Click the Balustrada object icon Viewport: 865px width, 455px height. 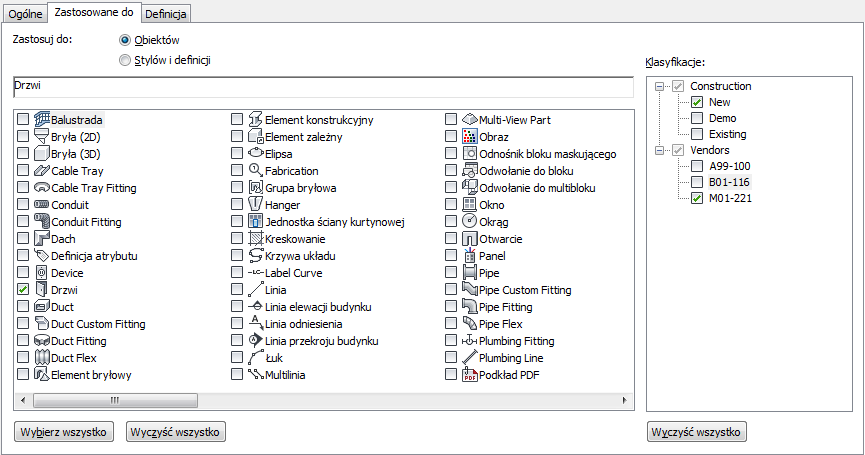(42, 120)
